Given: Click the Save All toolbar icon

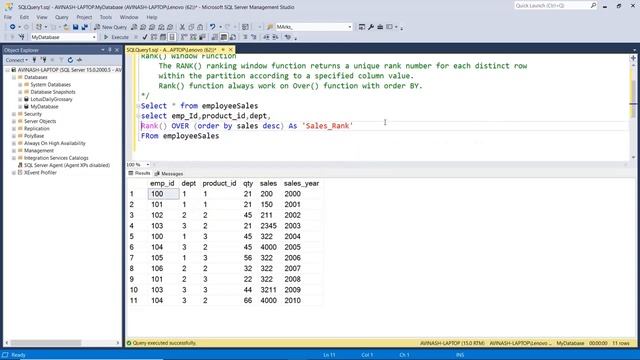Looking at the screenshot, I should click(x=84, y=27).
